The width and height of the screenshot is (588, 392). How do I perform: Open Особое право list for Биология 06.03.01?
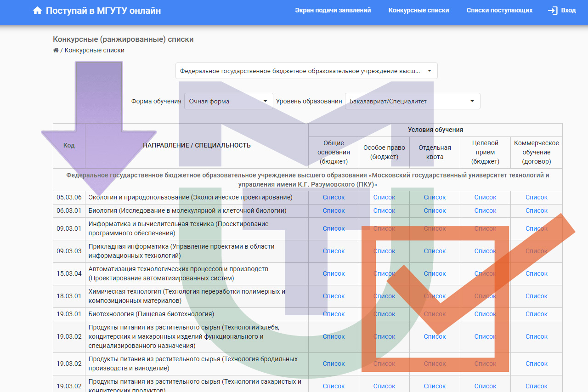point(384,210)
